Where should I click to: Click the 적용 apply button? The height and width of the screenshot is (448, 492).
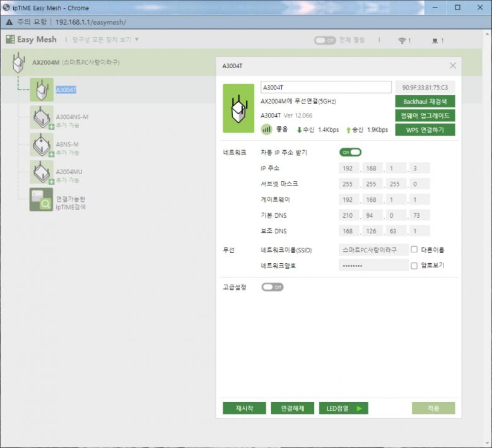433,408
